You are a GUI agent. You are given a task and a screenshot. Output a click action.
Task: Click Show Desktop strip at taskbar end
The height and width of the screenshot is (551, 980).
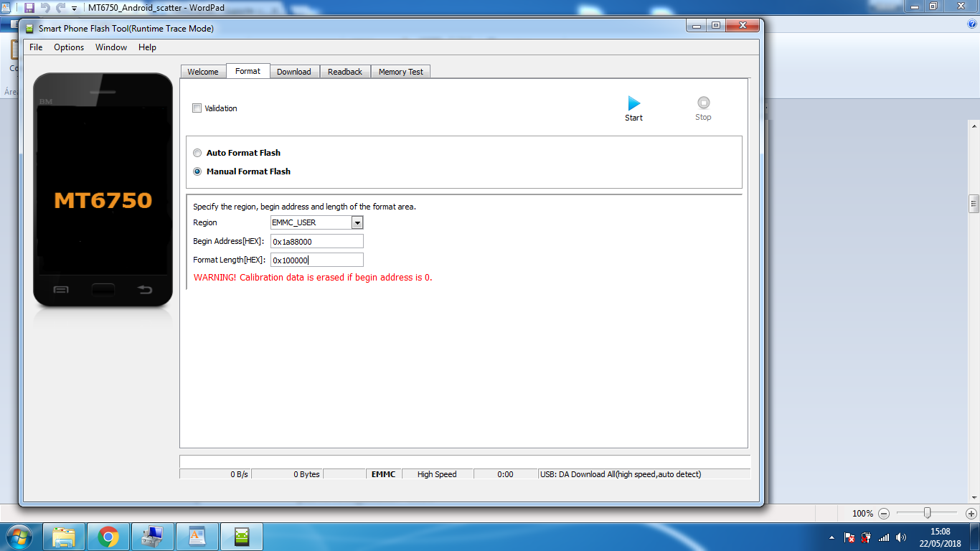pos(975,537)
